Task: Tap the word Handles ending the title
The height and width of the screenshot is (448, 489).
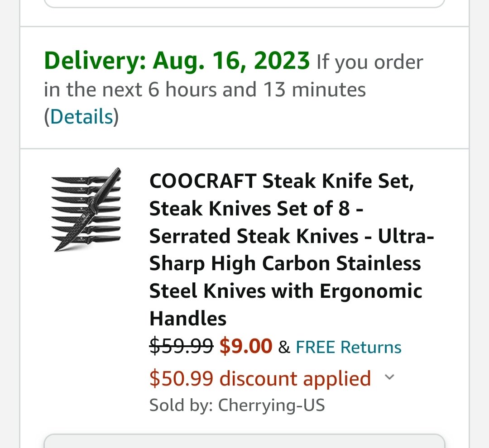Action: pos(188,319)
